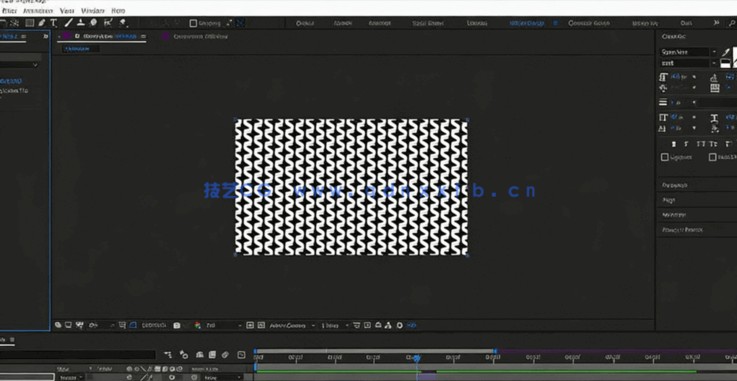This screenshot has height=381, width=737.
Task: Click the eyedropper in Character panel
Action: pos(725,52)
